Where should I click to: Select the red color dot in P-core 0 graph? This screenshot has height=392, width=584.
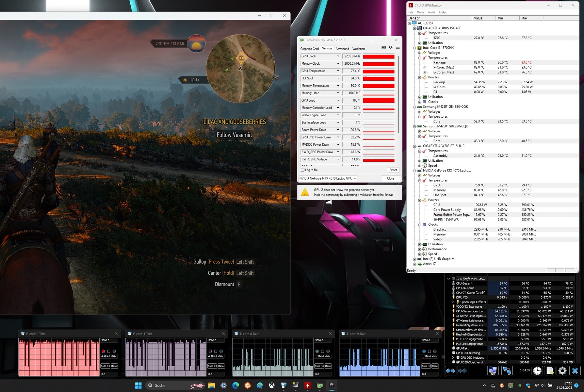pos(103,351)
